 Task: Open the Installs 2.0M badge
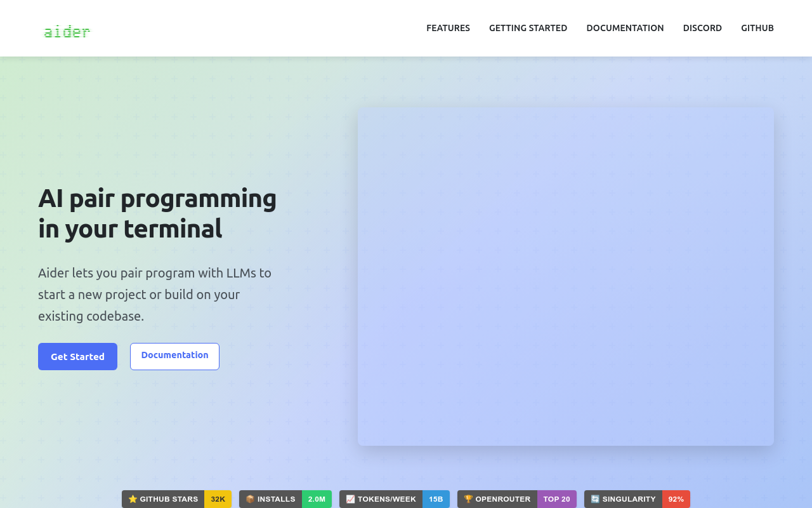[285, 499]
